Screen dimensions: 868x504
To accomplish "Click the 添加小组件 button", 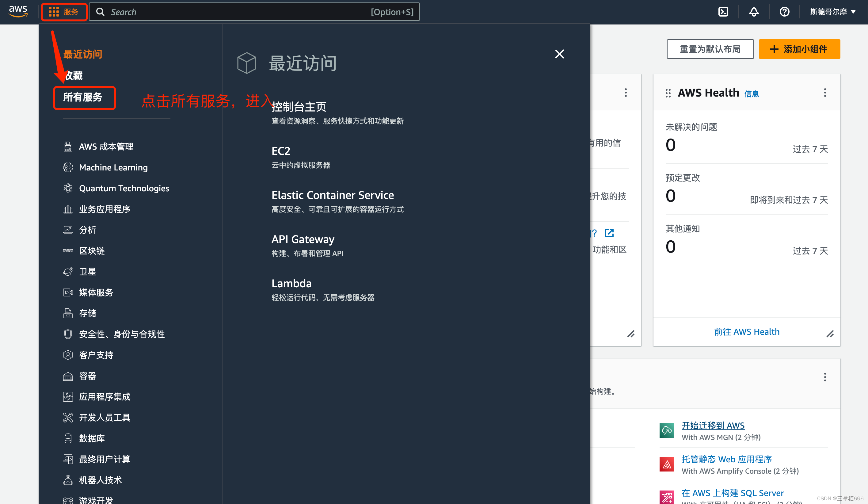I will click(x=799, y=49).
